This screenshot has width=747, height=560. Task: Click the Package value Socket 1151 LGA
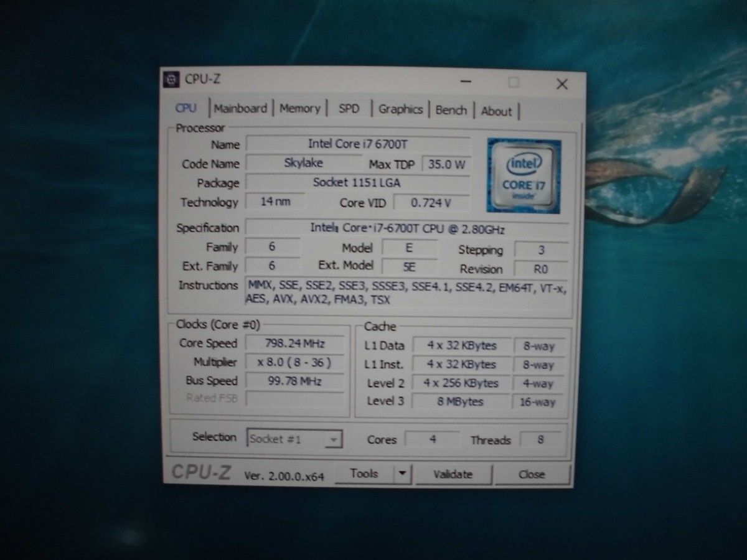click(358, 183)
